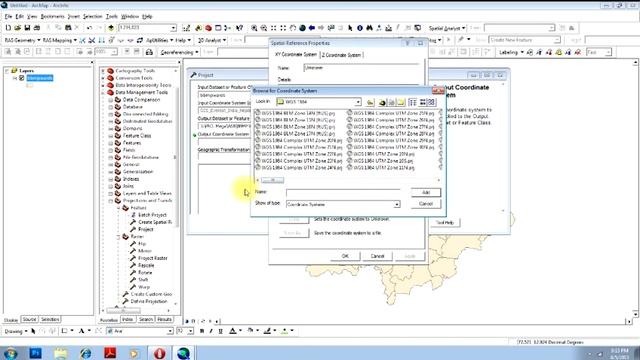640x360 pixels.
Task: Click the Find binoculars icon
Action: coord(369,28)
